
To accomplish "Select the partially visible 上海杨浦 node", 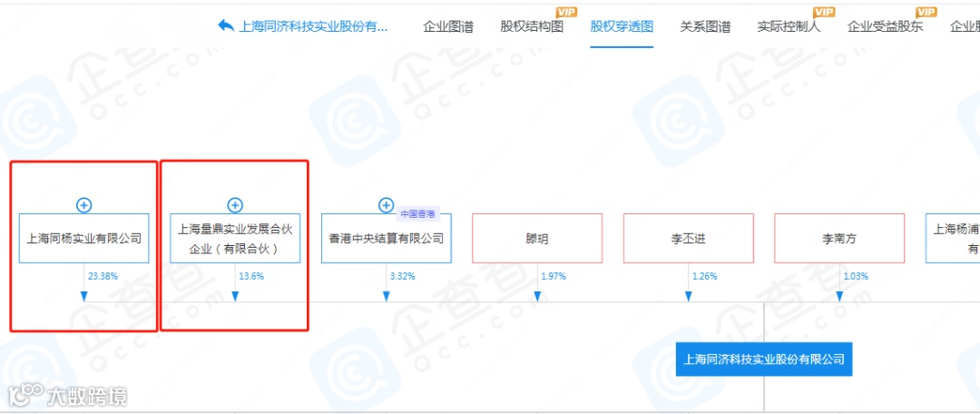I will pyautogui.click(x=953, y=238).
